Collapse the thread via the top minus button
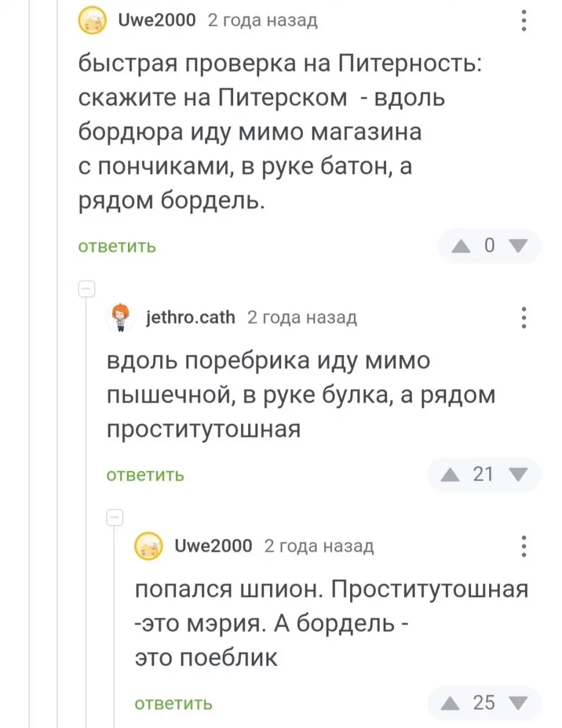Screen dimensions: 562x728 [x=87, y=289]
